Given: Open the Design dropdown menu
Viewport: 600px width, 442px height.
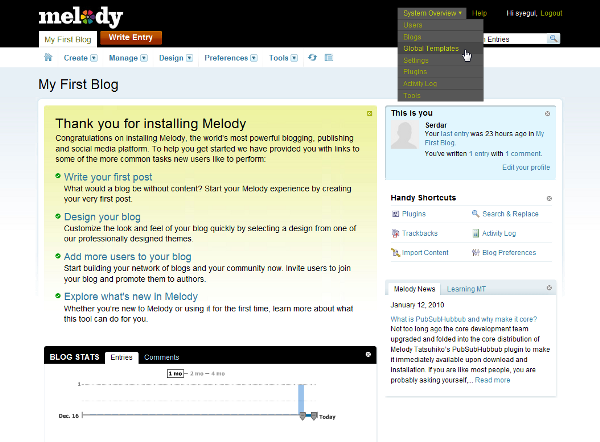Looking at the screenshot, I should click(176, 58).
